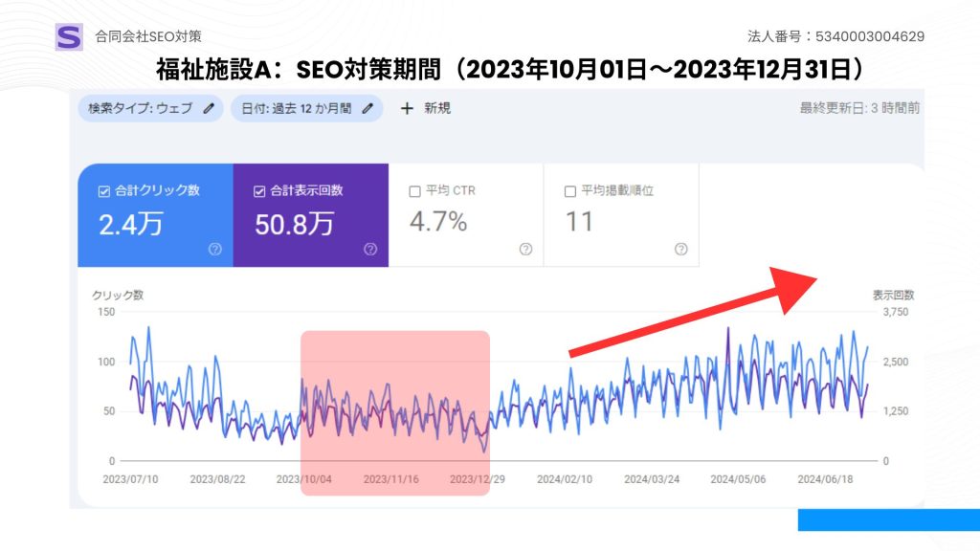This screenshot has height=551, width=980.
Task: Uncheck the 合計クリック数 checkbox
Action: [104, 190]
